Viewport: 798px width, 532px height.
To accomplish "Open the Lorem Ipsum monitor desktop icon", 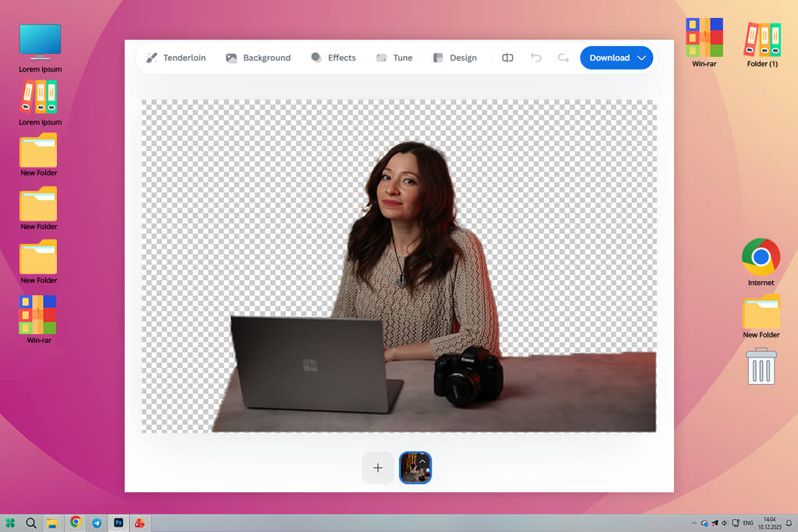I will (x=41, y=48).
